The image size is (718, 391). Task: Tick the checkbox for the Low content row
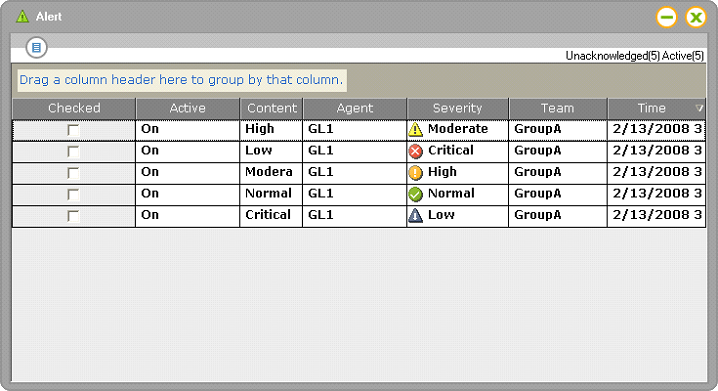click(x=73, y=152)
